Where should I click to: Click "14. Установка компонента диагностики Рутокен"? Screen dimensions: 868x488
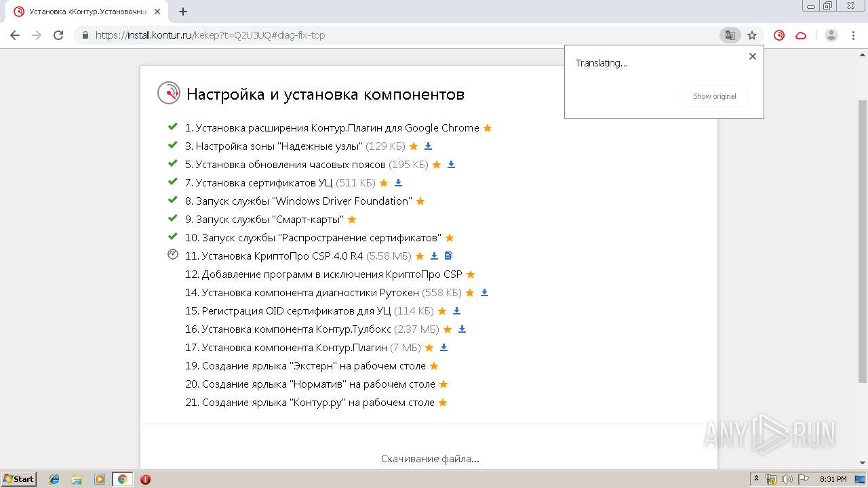302,292
